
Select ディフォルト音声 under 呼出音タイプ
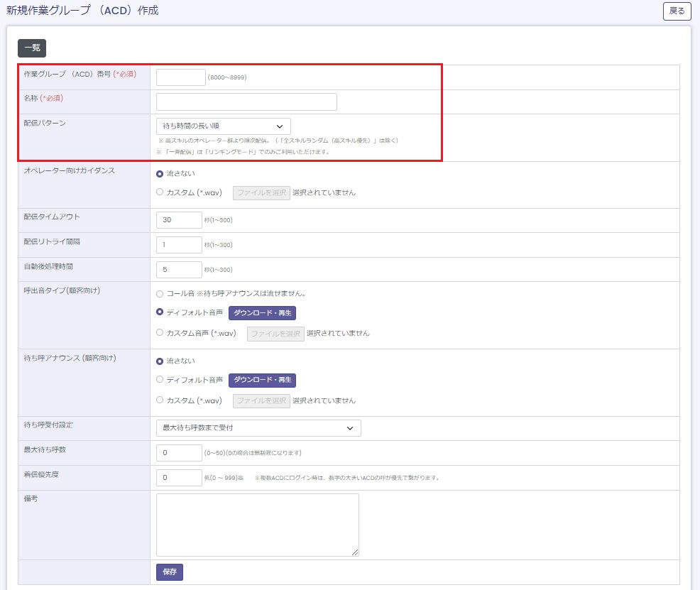click(160, 312)
